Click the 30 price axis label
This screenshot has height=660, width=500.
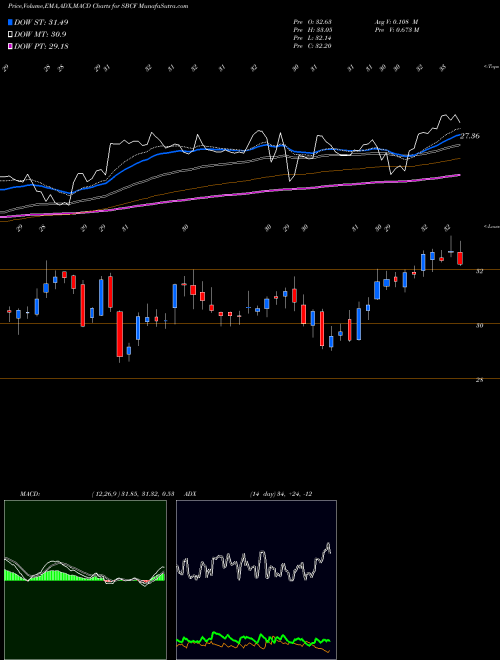(479, 325)
